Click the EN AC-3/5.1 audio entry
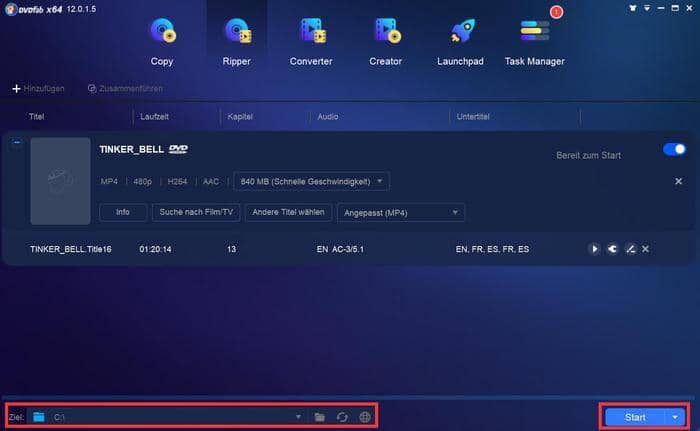Image resolution: width=700 pixels, height=431 pixels. (340, 249)
